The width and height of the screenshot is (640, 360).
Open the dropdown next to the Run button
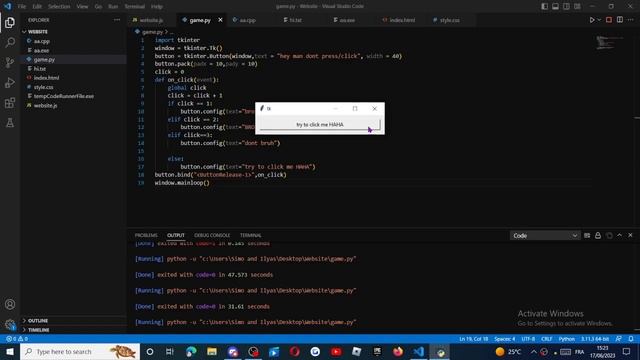tap(599, 20)
